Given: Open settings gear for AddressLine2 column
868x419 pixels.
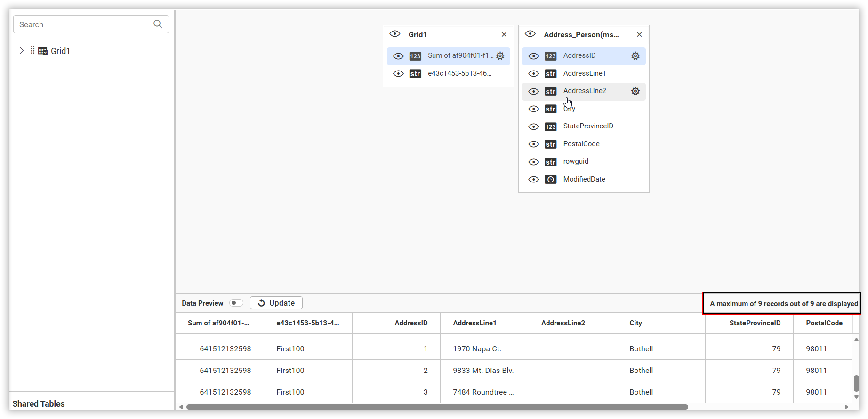Looking at the screenshot, I should click(635, 91).
